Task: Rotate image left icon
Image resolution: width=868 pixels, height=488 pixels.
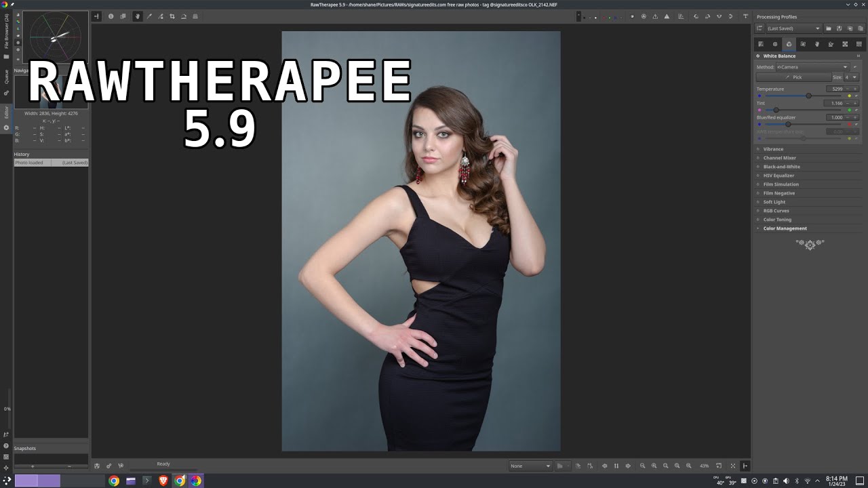Action: [x=696, y=16]
